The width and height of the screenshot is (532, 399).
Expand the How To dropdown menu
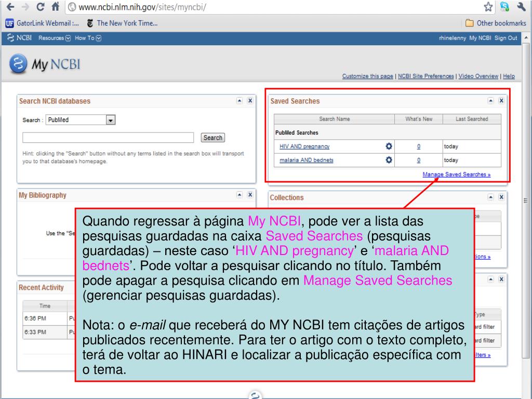[x=88, y=38]
